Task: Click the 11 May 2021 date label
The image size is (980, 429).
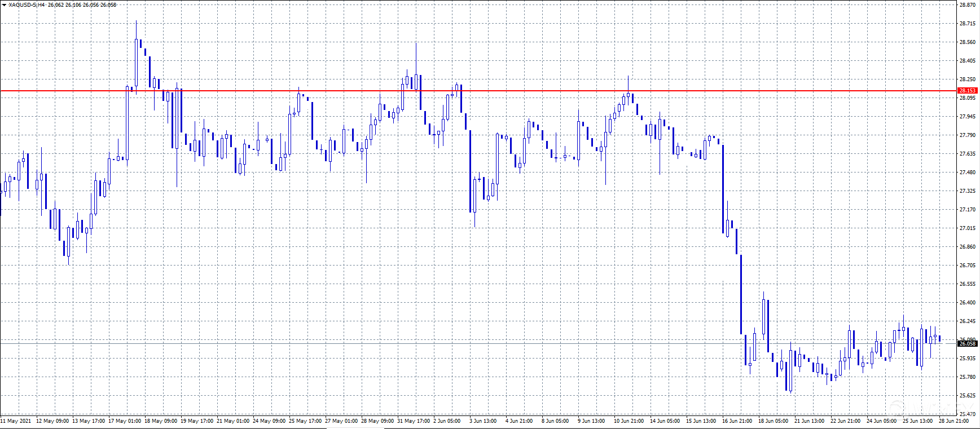Action: [16, 421]
